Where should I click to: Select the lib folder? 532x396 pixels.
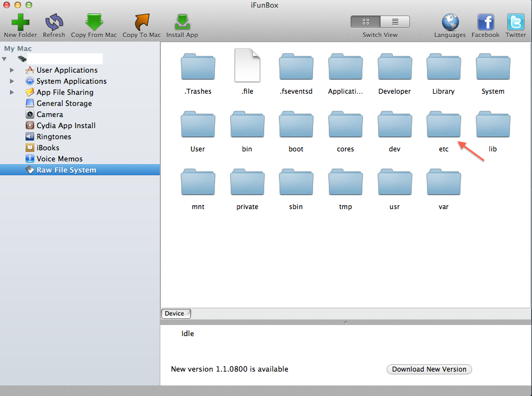[493, 125]
